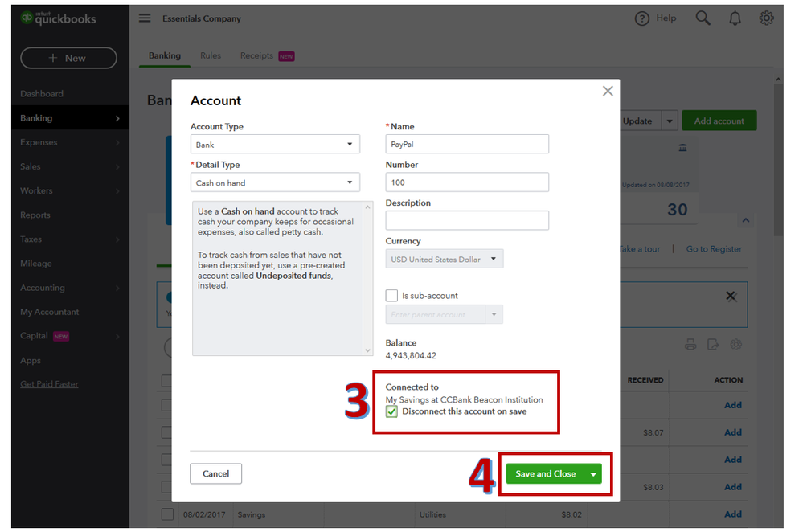Click the page vertical scrollbar
Screen dimensions: 803x532
click(x=778, y=160)
